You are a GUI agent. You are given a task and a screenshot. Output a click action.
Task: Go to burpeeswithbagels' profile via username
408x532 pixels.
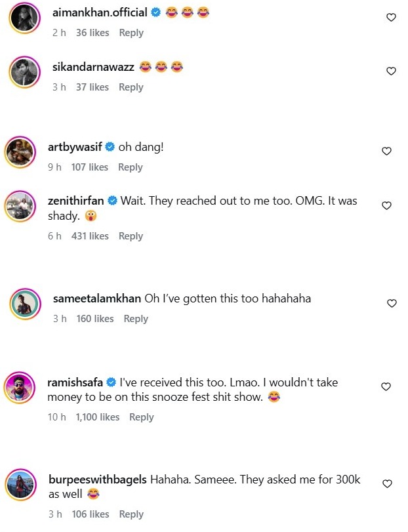98,480
